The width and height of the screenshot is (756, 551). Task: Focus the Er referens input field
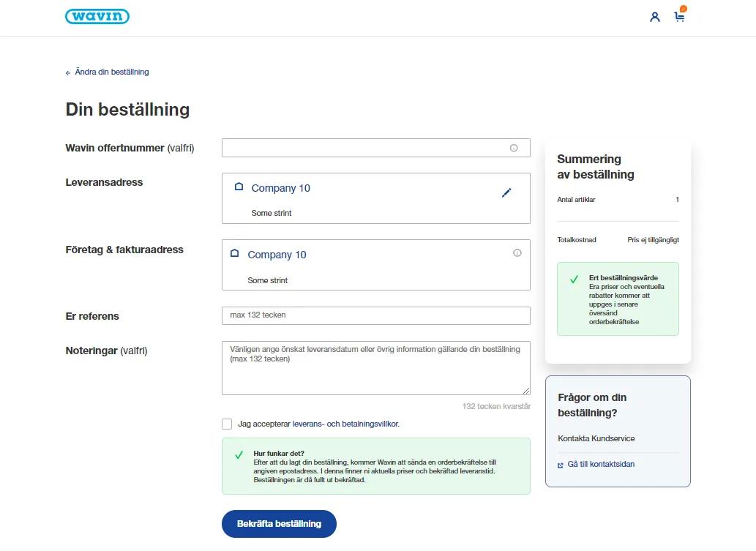coord(376,316)
